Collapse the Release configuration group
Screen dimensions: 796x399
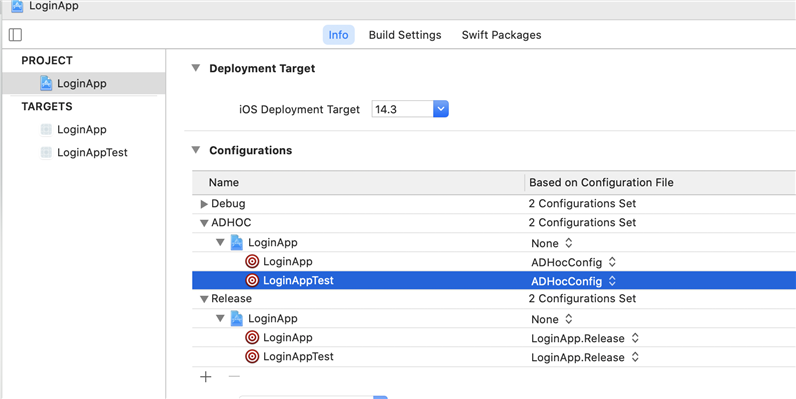click(204, 299)
